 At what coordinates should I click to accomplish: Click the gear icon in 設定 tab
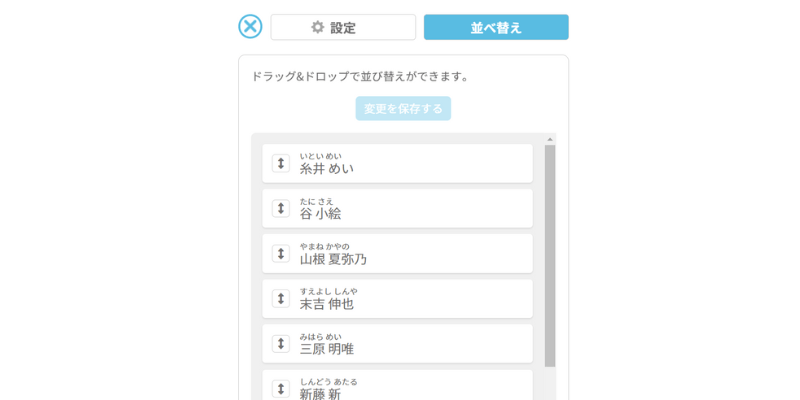[x=317, y=27]
